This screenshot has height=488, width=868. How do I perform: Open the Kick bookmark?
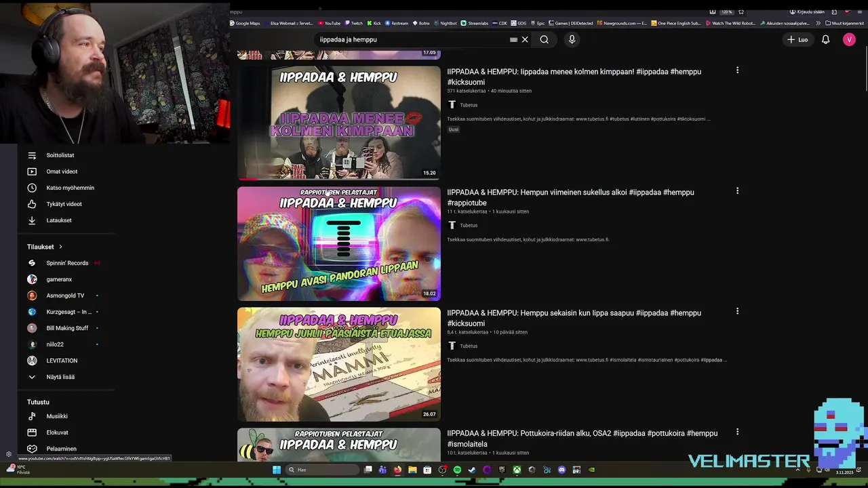[374, 23]
